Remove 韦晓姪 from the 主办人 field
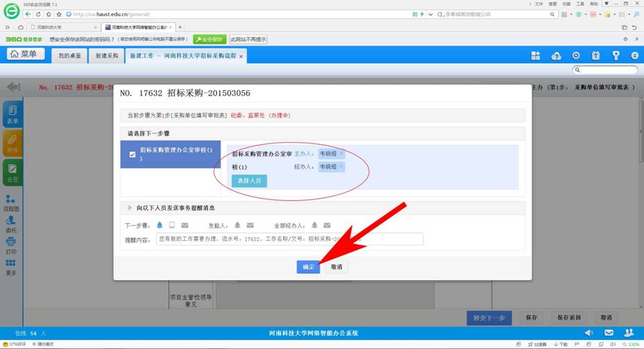 click(x=341, y=154)
